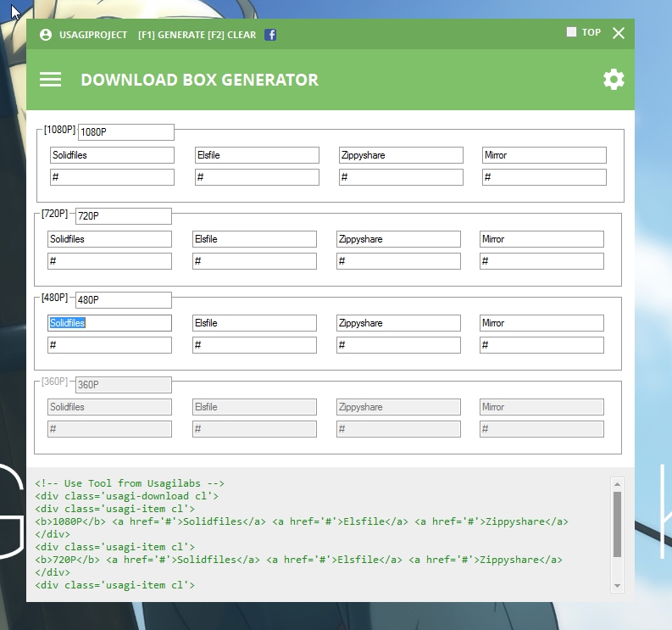Click the Zippyshare URL field under 480P
Viewport: 672px width, 630px height.
[398, 345]
